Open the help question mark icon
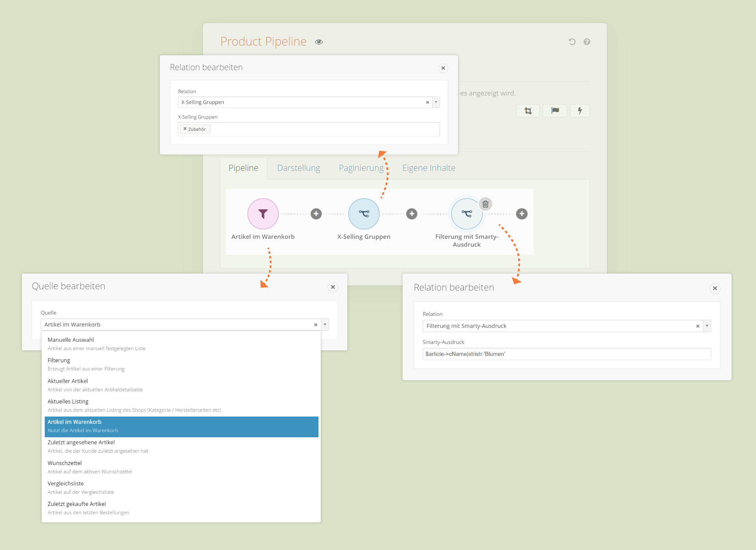The width and height of the screenshot is (756, 550). coord(587,42)
